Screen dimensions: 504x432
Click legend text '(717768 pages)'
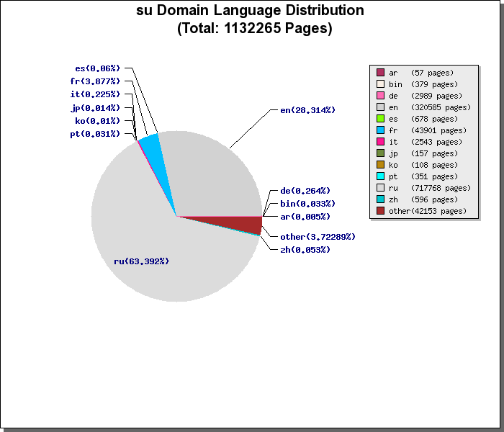pos(441,188)
